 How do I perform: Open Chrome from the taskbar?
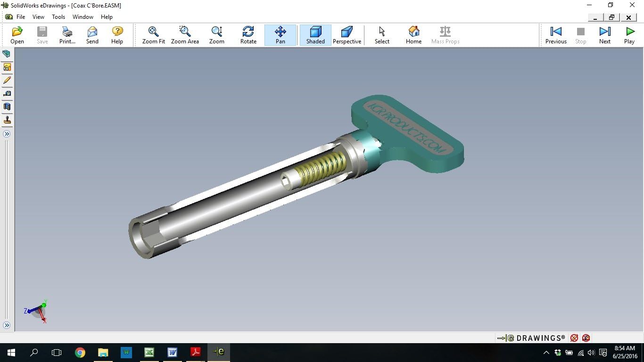point(80,352)
